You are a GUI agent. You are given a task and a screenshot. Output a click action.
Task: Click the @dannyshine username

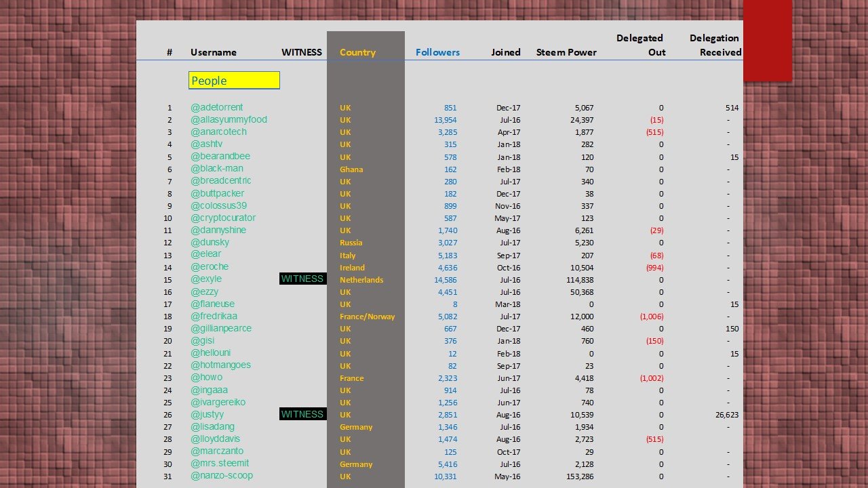pos(218,230)
